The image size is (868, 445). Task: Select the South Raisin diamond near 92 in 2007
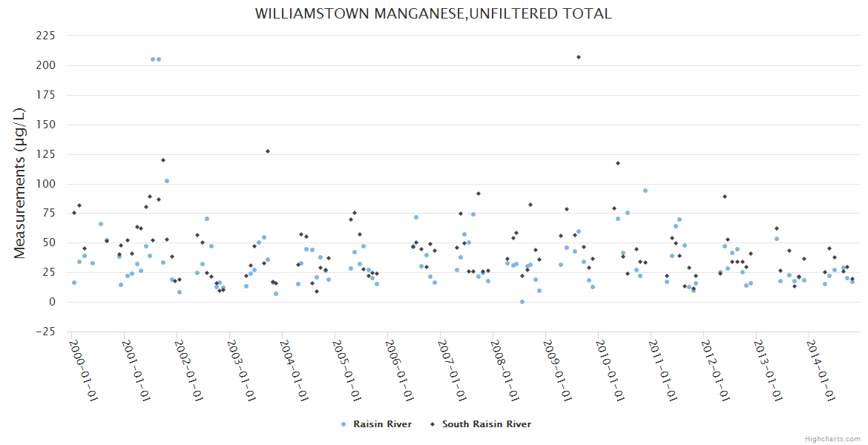point(479,194)
